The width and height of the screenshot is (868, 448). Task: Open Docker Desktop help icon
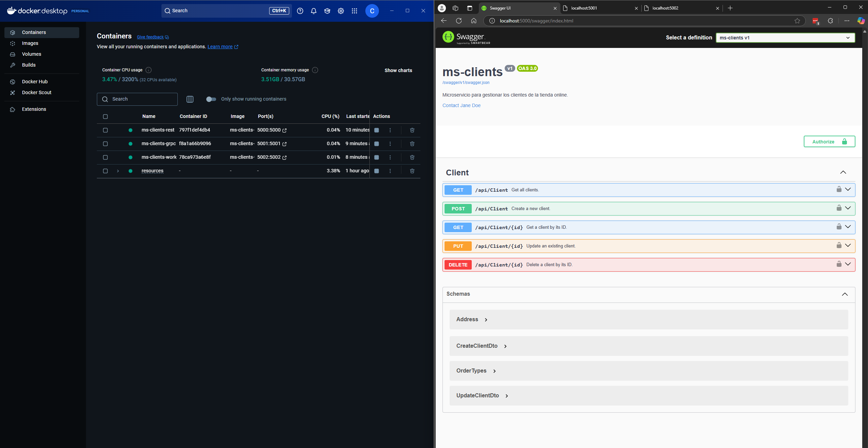300,11
